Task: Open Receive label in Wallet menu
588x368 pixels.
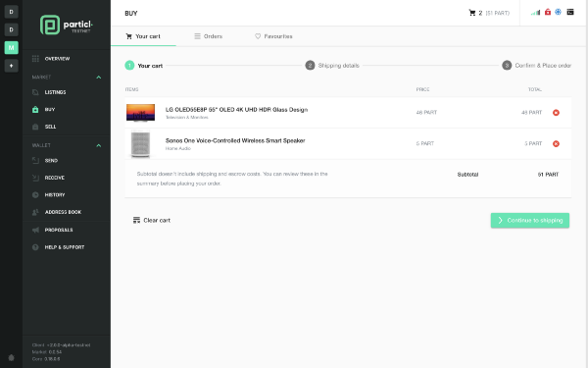Action: click(x=54, y=178)
